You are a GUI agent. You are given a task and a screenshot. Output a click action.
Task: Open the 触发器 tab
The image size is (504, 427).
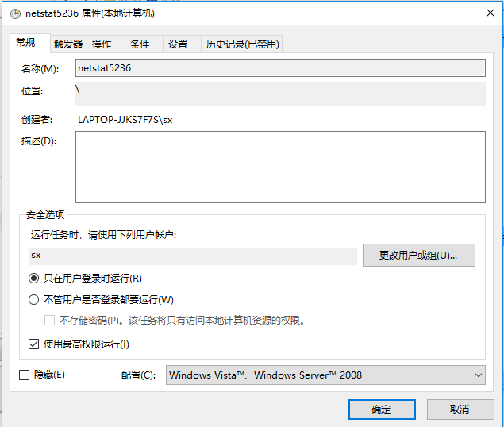[x=68, y=44]
